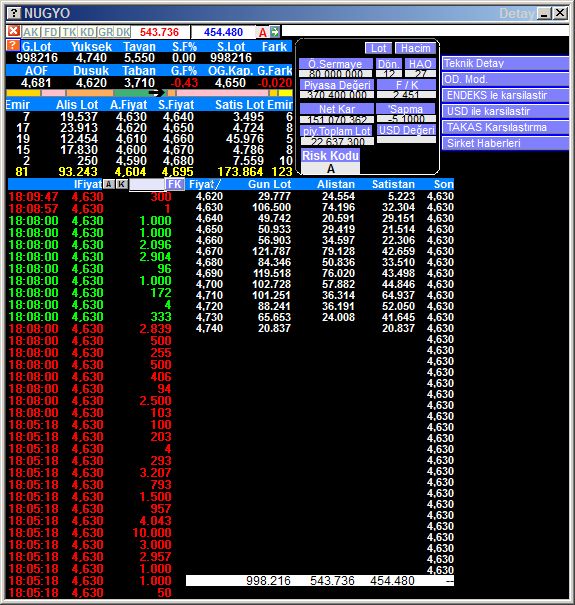Image resolution: width=575 pixels, height=605 pixels.
Task: Open Sirket Haberleri
Action: (505, 143)
